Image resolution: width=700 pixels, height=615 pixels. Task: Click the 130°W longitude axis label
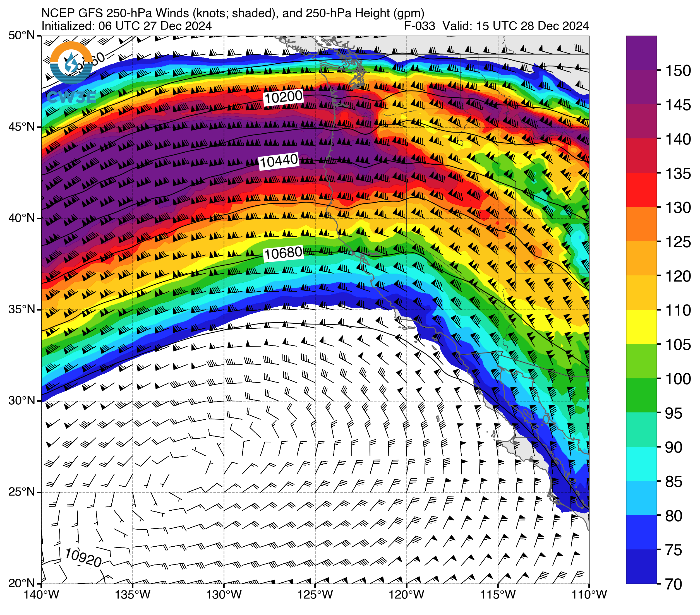point(224,595)
